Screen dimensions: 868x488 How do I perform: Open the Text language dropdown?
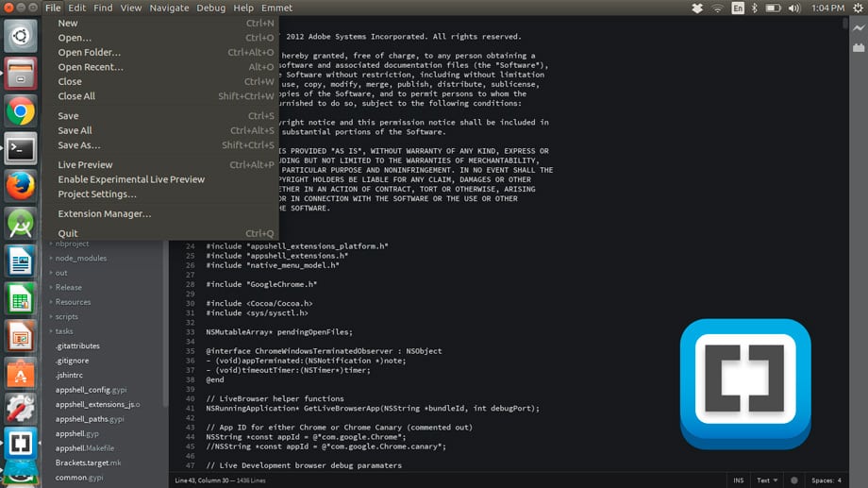(767, 480)
